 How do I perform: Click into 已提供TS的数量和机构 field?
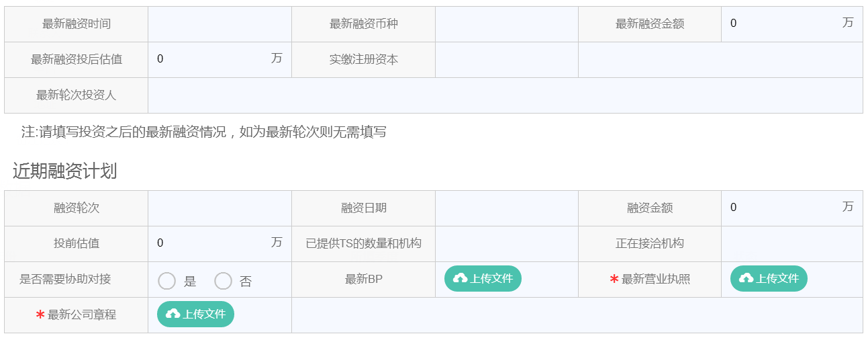pos(507,244)
